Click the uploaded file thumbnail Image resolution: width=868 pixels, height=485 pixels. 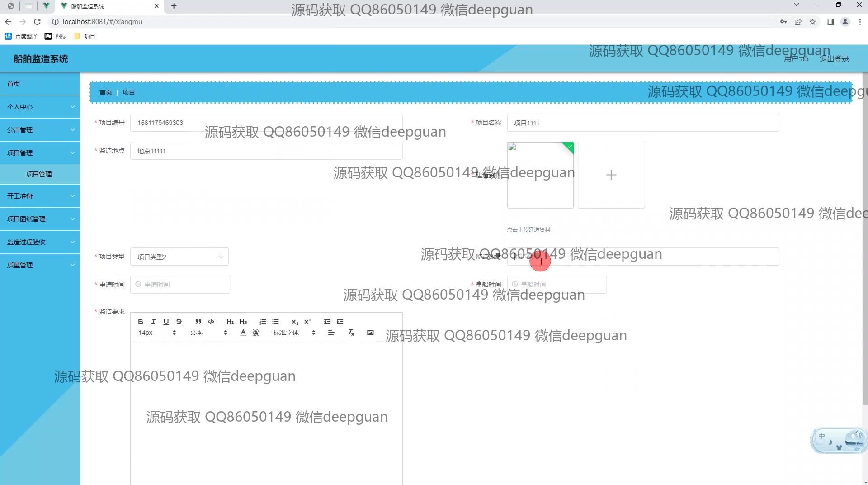[541, 175]
